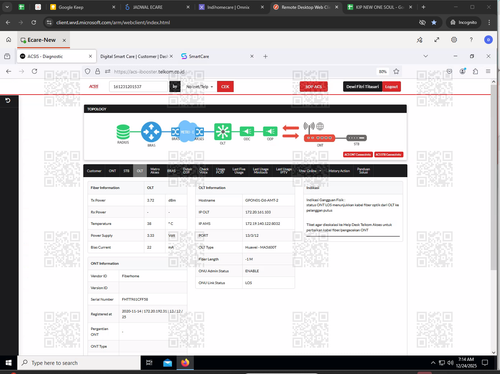This screenshot has height=374, width=500.
Task: Close the Ecare-New remote session tab
Action: pyautogui.click(x=64, y=40)
